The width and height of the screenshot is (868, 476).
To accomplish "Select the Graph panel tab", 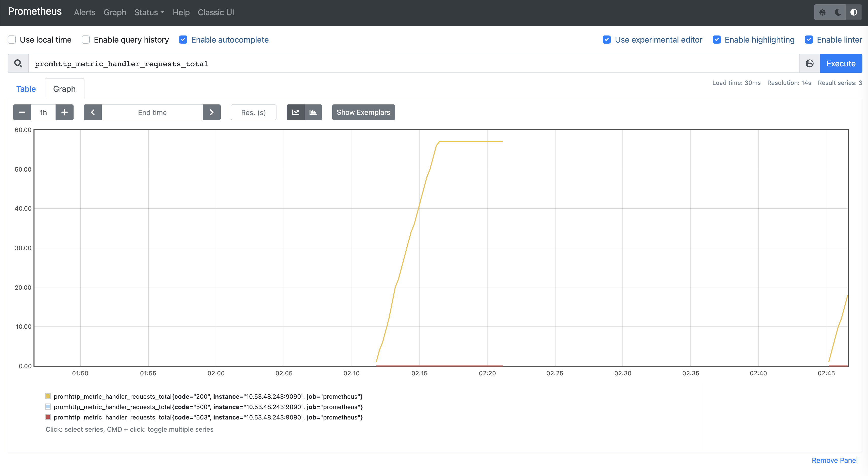I will [64, 89].
